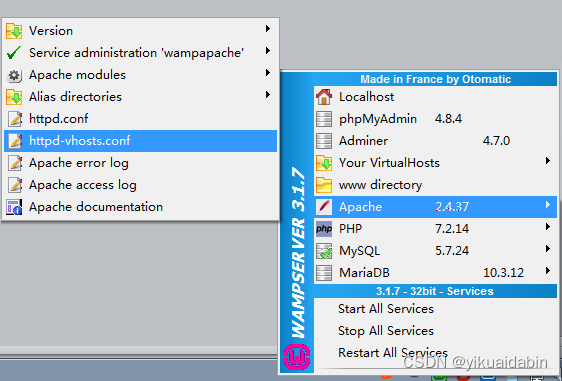Click the Apache version number 2.4.37
562x381 pixels.
tap(452, 207)
